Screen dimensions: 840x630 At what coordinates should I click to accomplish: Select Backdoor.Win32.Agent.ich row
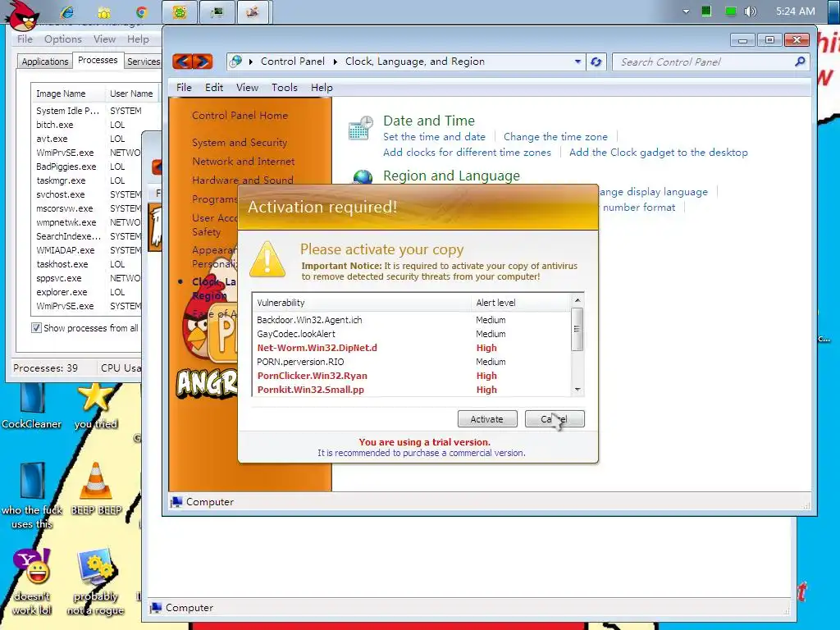411,320
